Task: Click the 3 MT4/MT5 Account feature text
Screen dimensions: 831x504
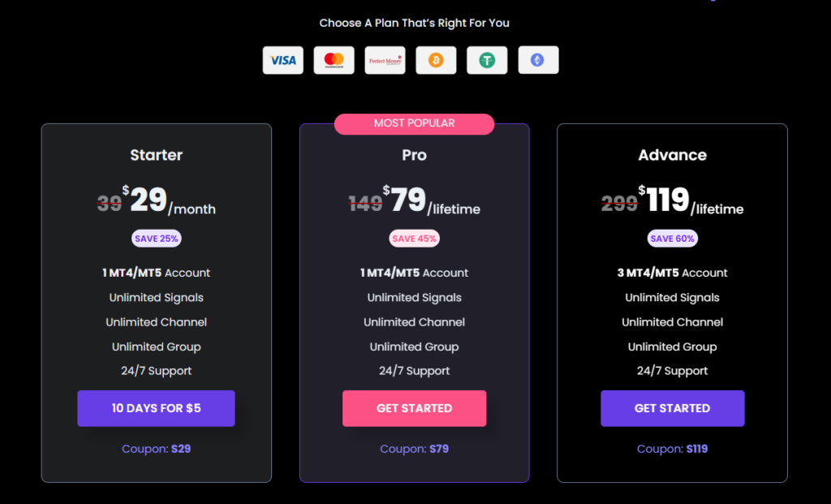Action: click(672, 273)
